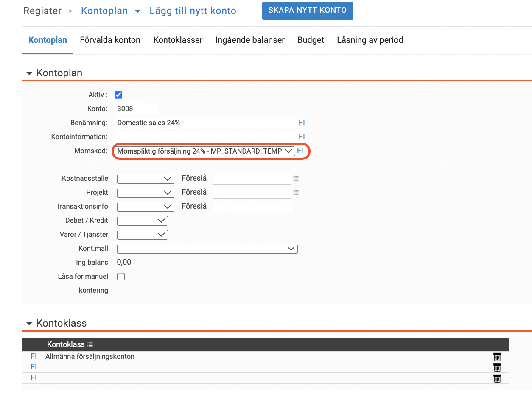
Task: Click Föreslå field for Transaktionsinfo
Action: (x=252, y=207)
